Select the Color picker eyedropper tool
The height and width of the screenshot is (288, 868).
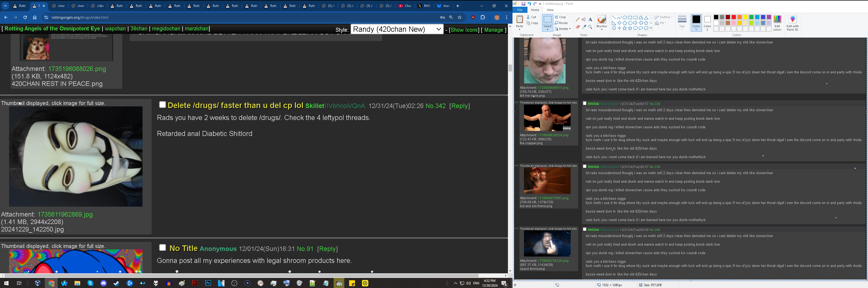[584, 27]
